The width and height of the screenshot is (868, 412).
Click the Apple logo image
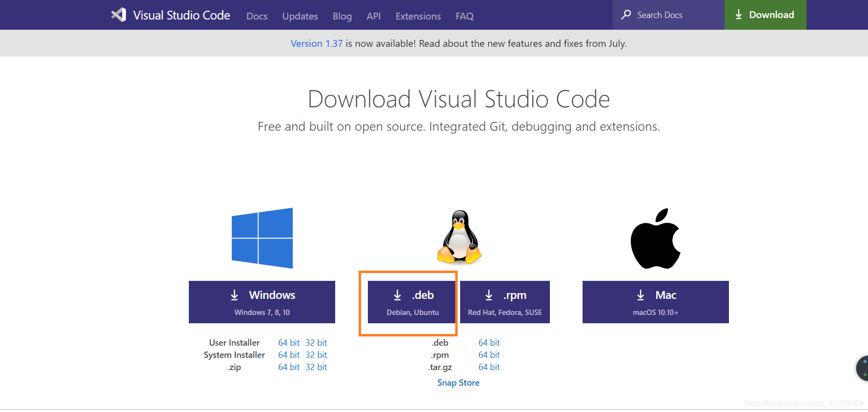click(655, 238)
